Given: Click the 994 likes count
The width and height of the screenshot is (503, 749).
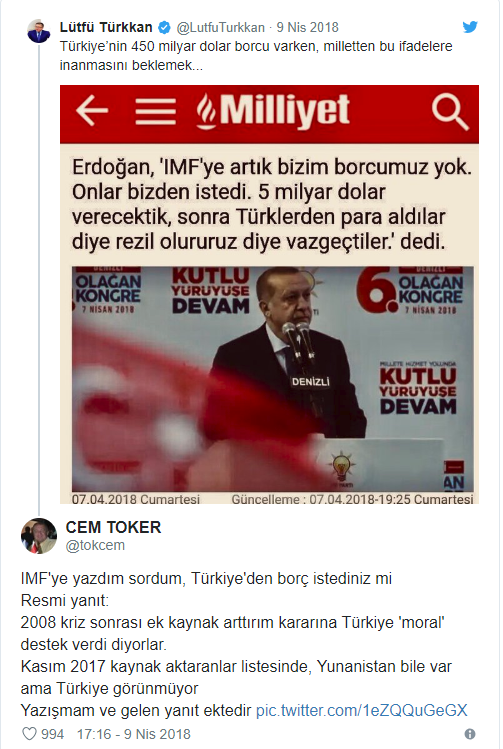Looking at the screenshot, I should click(x=53, y=734).
